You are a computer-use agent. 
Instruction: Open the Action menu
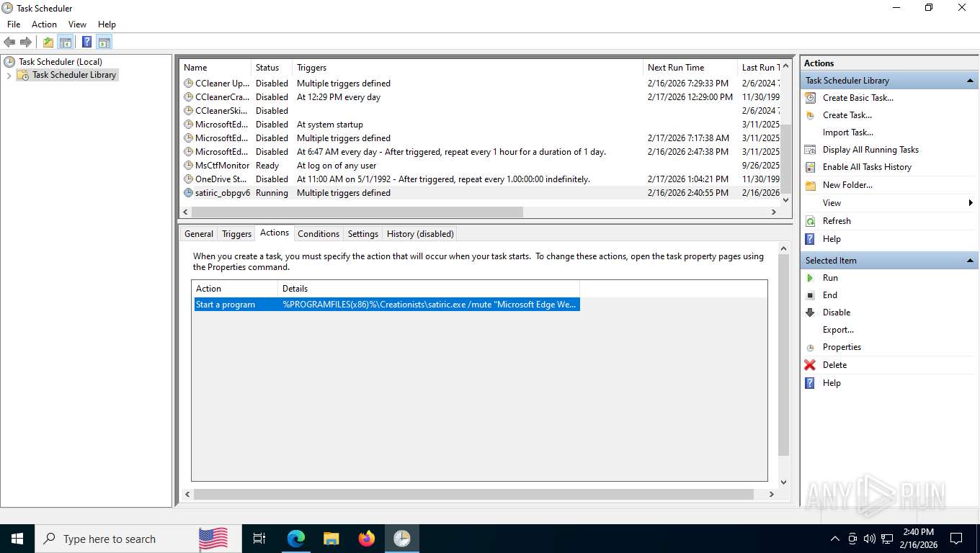[x=44, y=24]
